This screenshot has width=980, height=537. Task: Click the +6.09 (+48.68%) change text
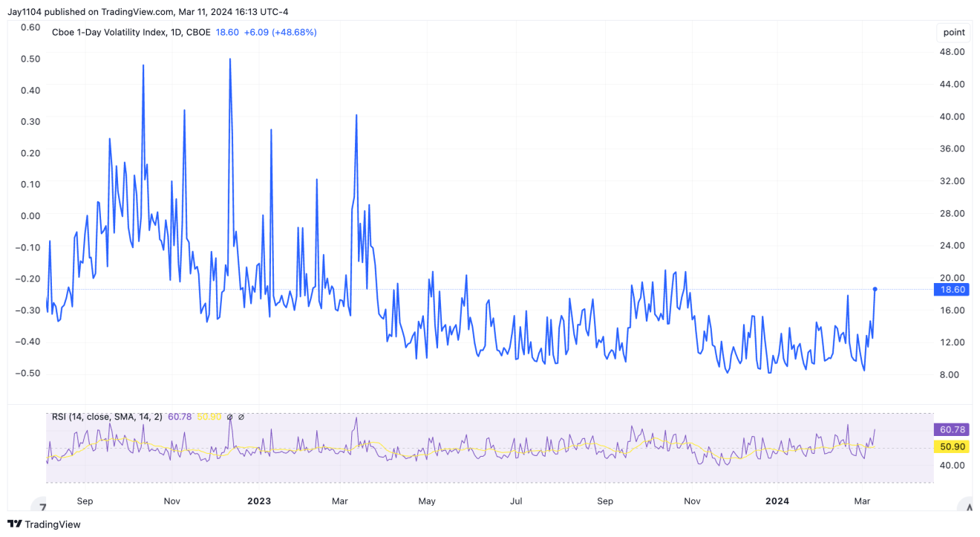click(281, 32)
